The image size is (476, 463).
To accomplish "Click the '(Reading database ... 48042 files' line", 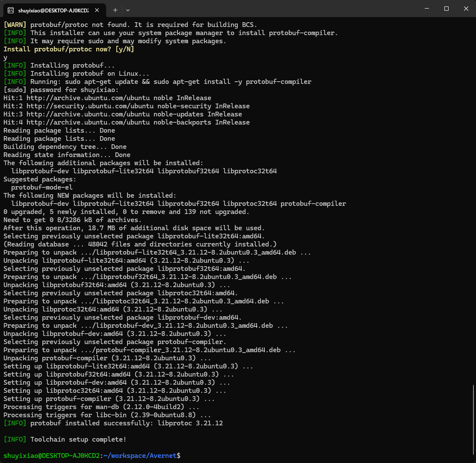I will 140,244.
